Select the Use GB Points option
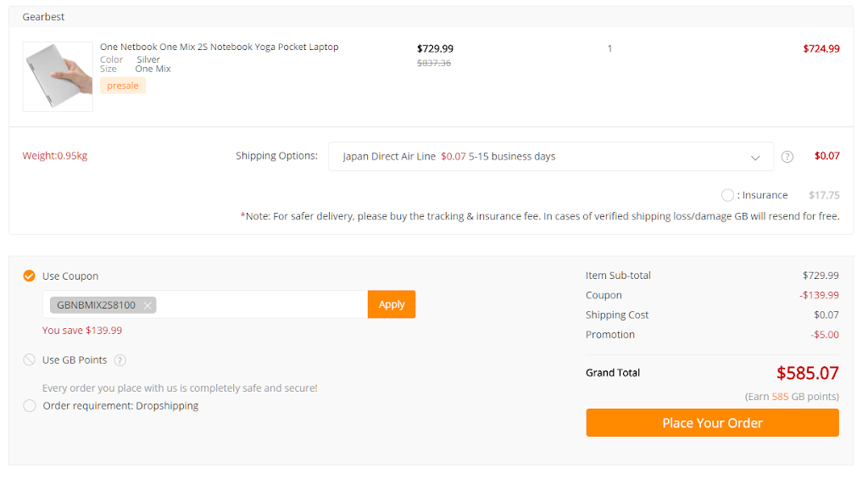Image resolution: width=868 pixels, height=479 pixels. (30, 360)
